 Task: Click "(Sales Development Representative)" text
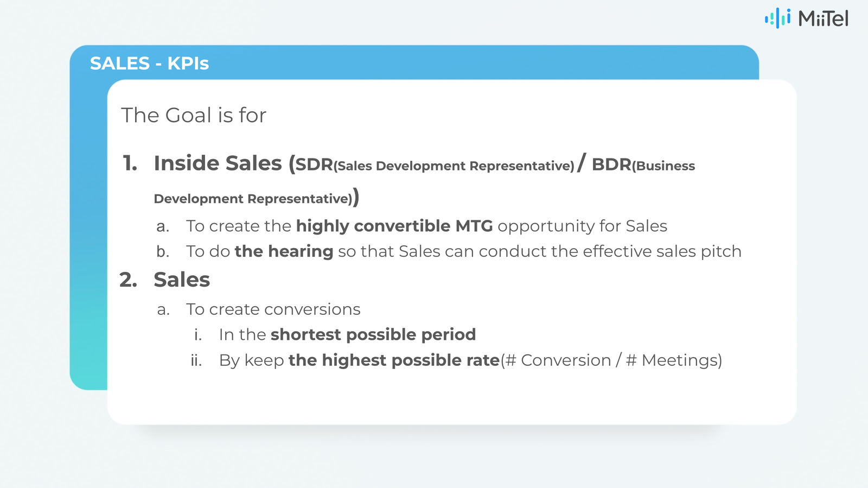click(455, 166)
